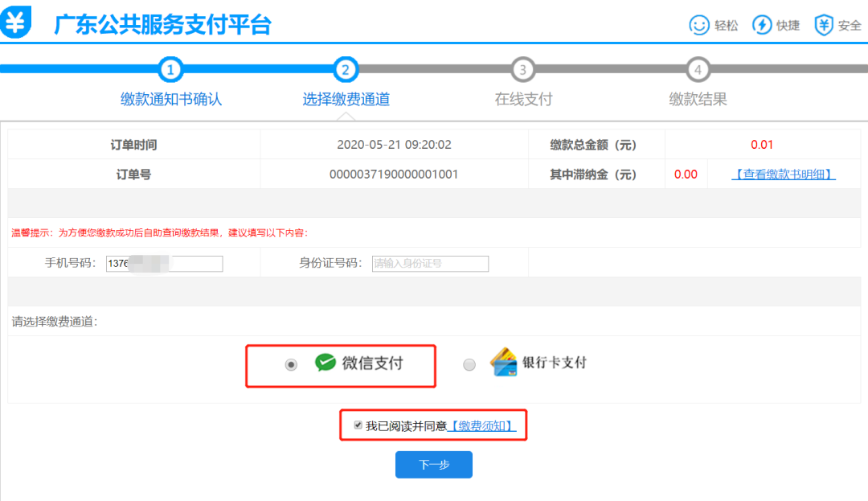Click step circle 2 for 选择缴费通道

point(346,70)
